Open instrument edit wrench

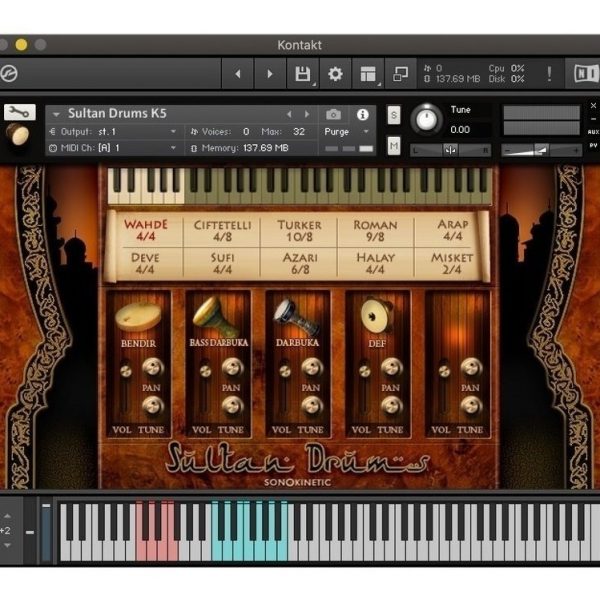click(20, 112)
